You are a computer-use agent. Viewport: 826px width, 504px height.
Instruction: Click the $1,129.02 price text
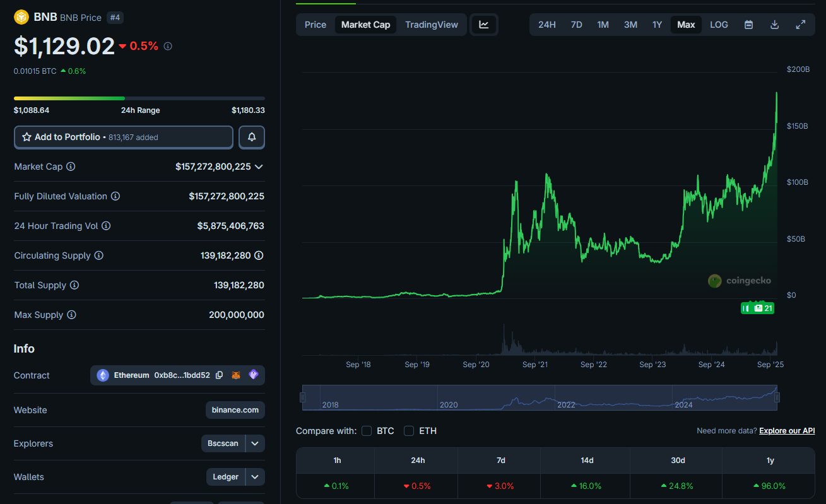click(x=64, y=46)
